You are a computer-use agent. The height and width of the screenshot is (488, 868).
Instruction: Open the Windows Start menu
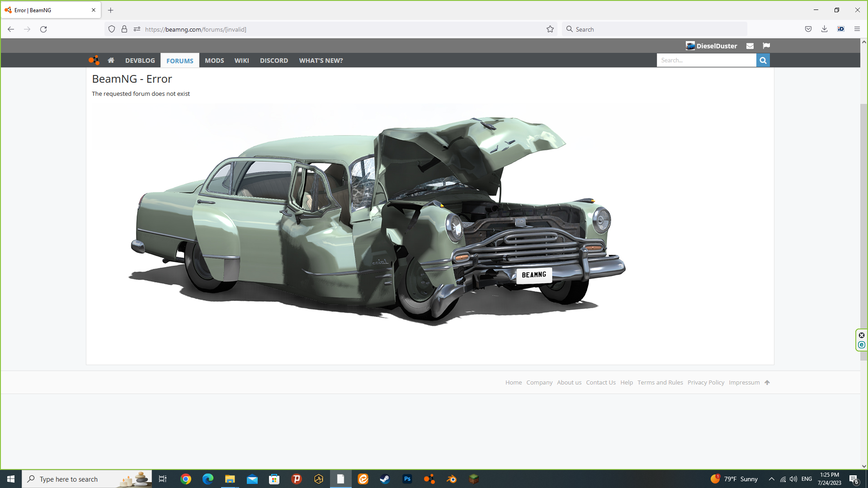coord(11,479)
